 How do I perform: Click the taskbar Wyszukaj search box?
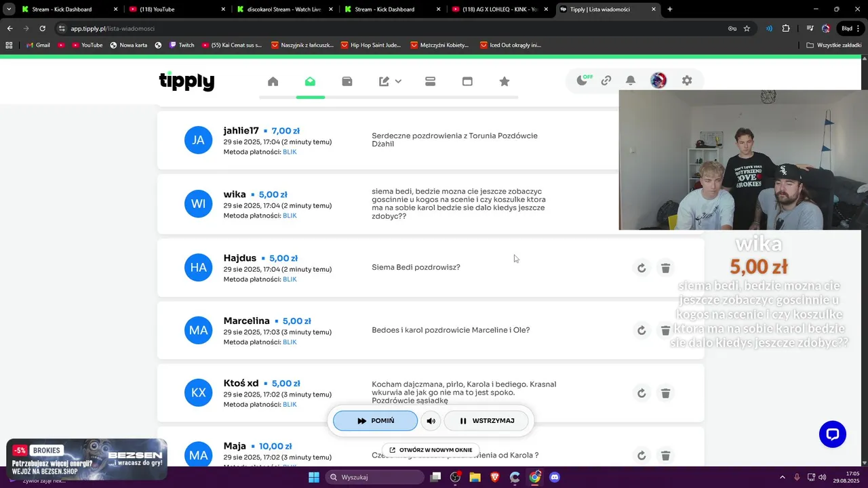(375, 477)
